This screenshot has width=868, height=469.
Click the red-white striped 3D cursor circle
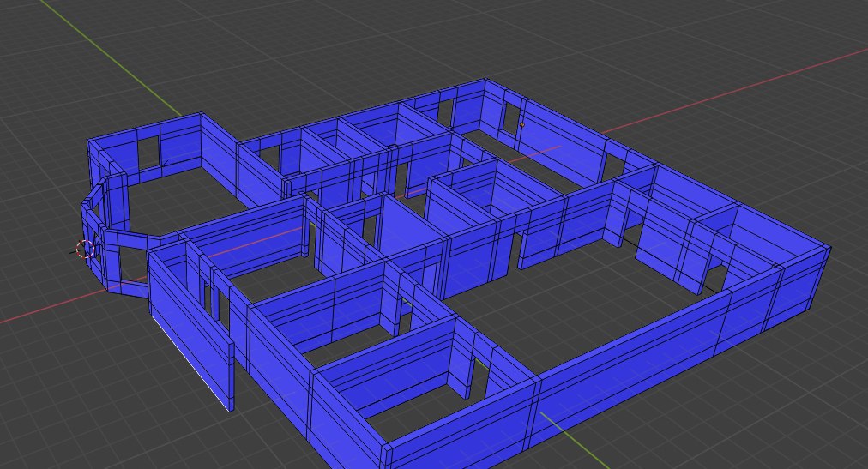tap(85, 250)
